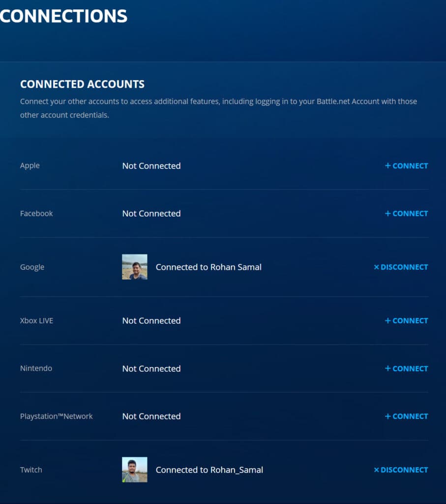The height and width of the screenshot is (504, 446).
Task: Disconnect the Twitch account
Action: [403, 470]
